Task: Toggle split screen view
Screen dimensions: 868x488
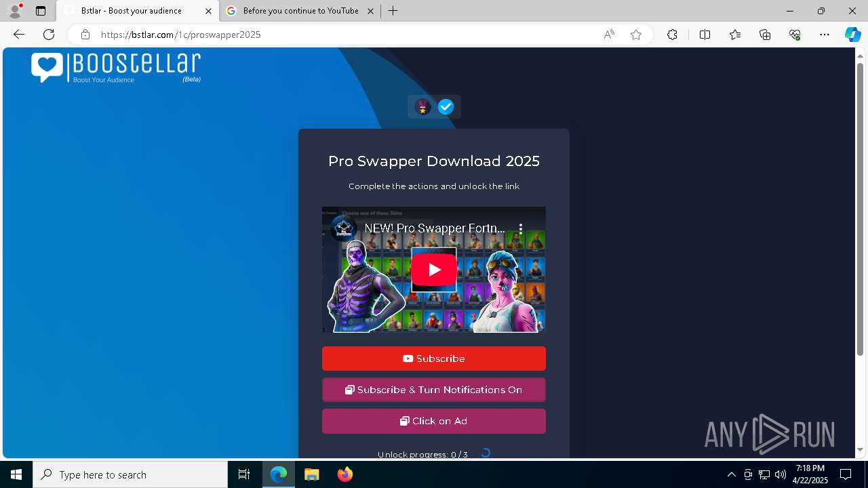Action: [x=705, y=35]
